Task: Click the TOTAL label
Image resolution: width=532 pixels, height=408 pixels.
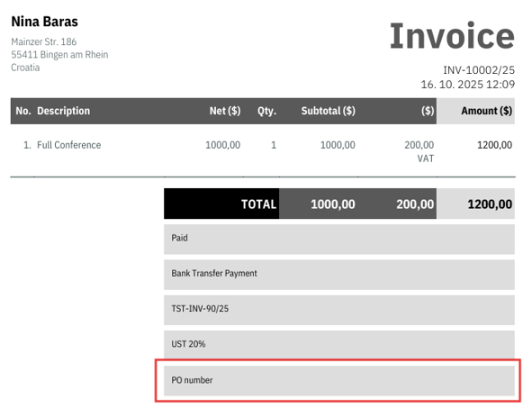Action: click(x=258, y=204)
